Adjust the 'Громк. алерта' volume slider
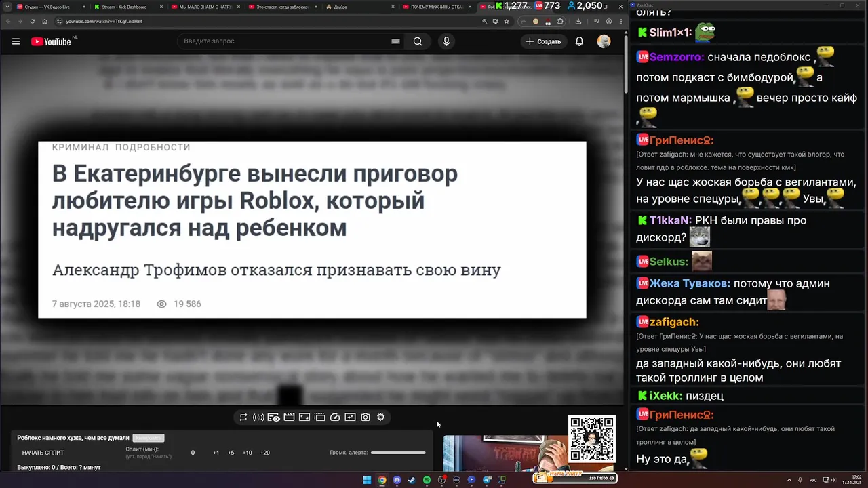The image size is (868, 488). click(x=398, y=453)
